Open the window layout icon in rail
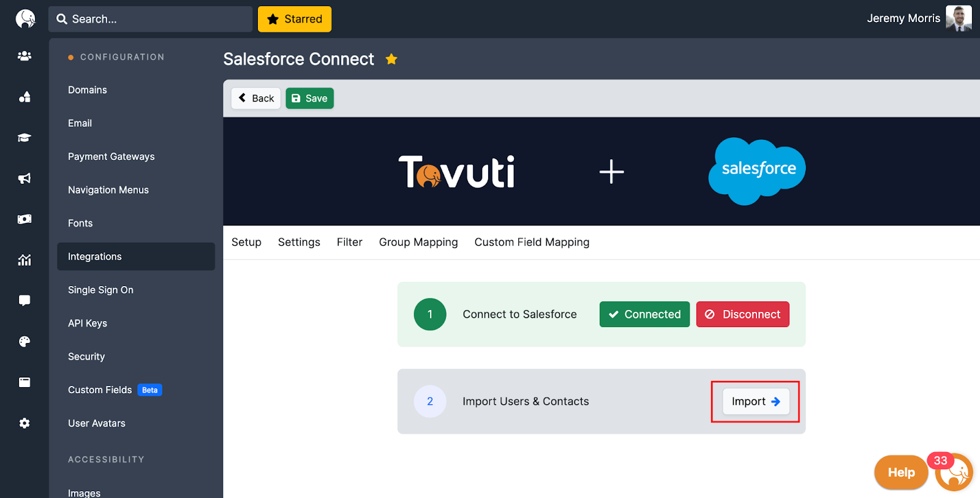 click(24, 382)
